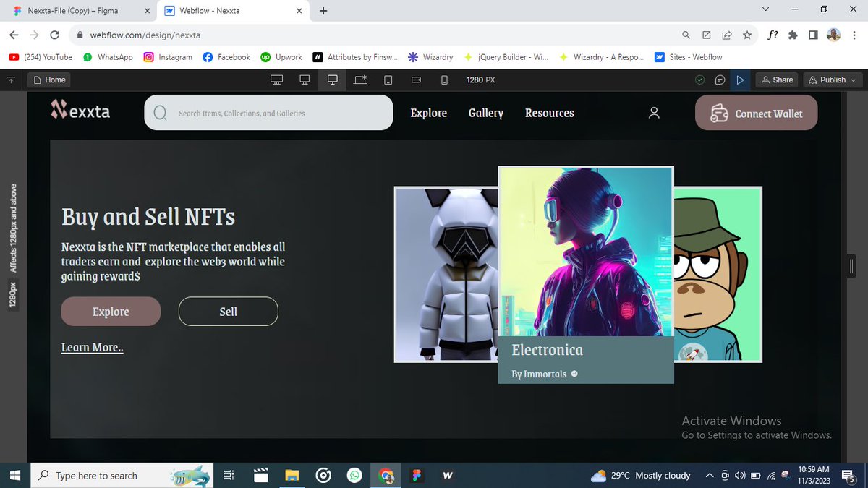The image size is (868, 488).
Task: Open Chrome tab search chevron
Action: 766,9
